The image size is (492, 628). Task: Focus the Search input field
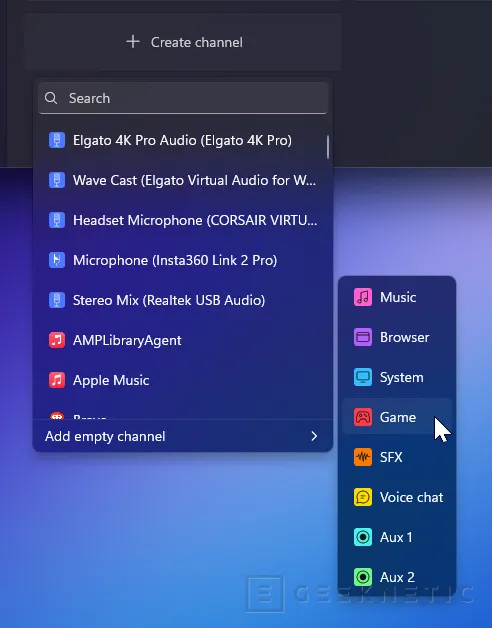tap(183, 98)
